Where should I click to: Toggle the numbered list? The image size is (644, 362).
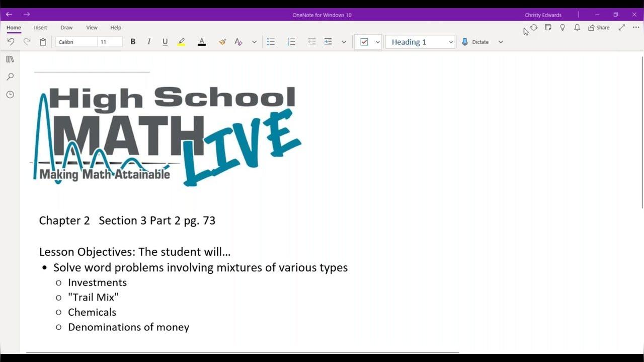[291, 42]
